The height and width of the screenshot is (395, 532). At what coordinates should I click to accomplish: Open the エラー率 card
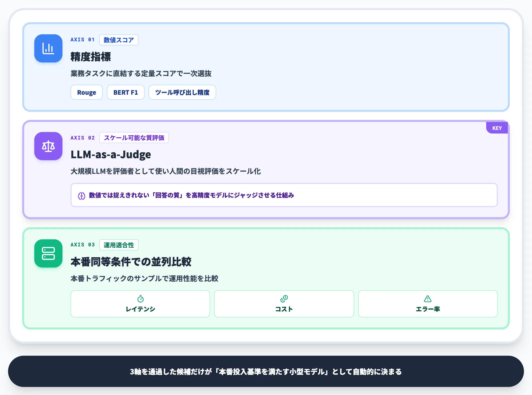[428, 304]
